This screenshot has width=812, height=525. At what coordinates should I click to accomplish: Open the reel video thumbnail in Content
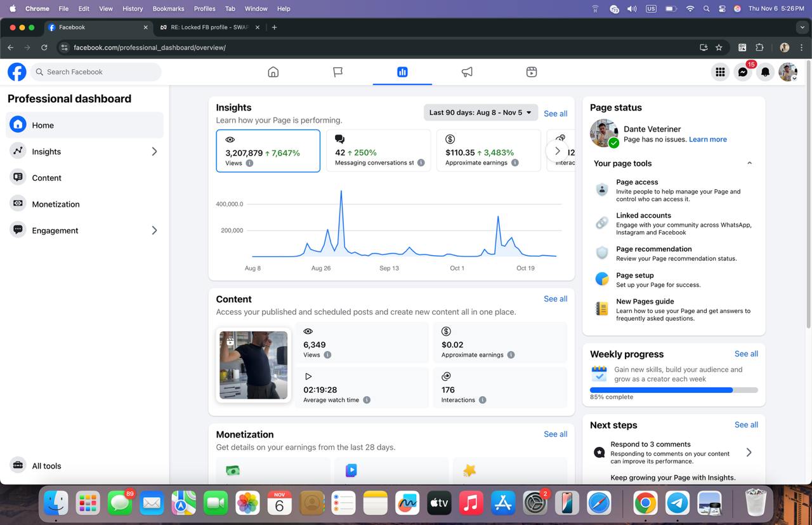pyautogui.click(x=253, y=365)
